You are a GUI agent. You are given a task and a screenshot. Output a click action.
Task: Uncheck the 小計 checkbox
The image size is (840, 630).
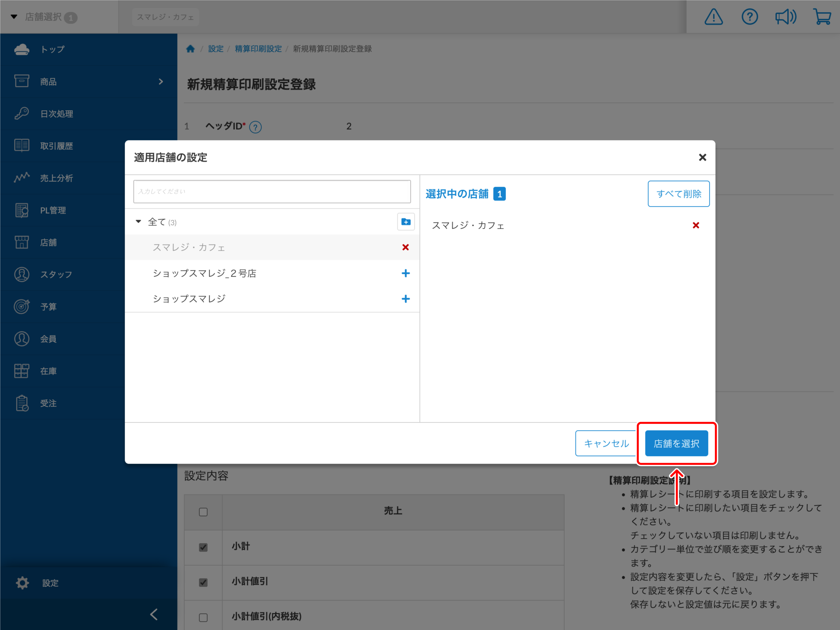pyautogui.click(x=203, y=547)
